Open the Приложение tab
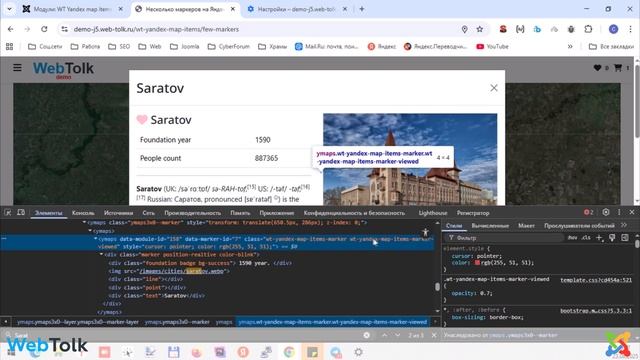Viewport: 640px width, 360px height. [277, 213]
